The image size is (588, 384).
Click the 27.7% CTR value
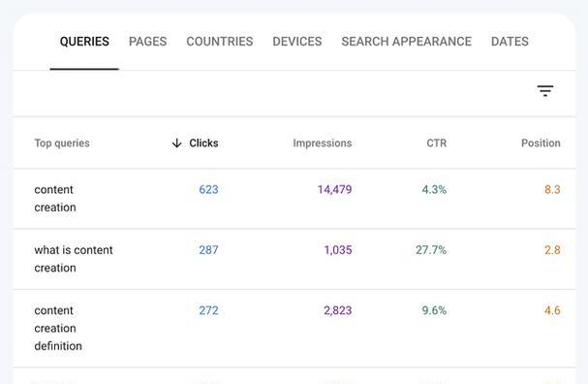click(431, 250)
